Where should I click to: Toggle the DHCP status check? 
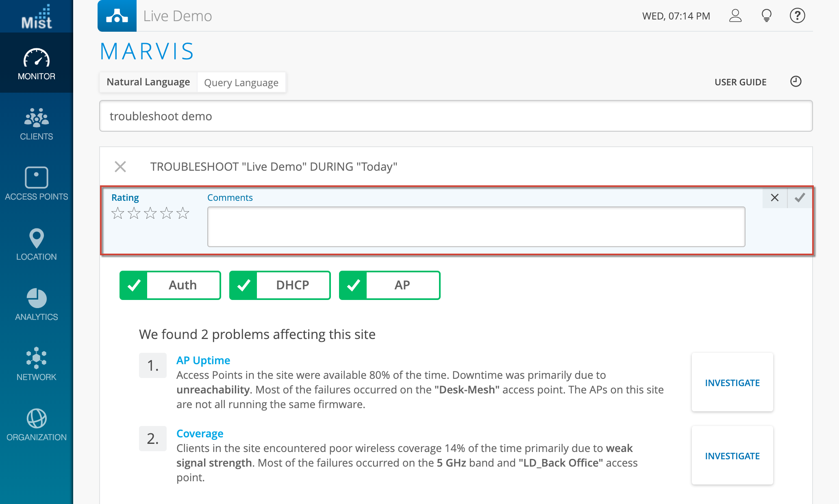(x=244, y=285)
